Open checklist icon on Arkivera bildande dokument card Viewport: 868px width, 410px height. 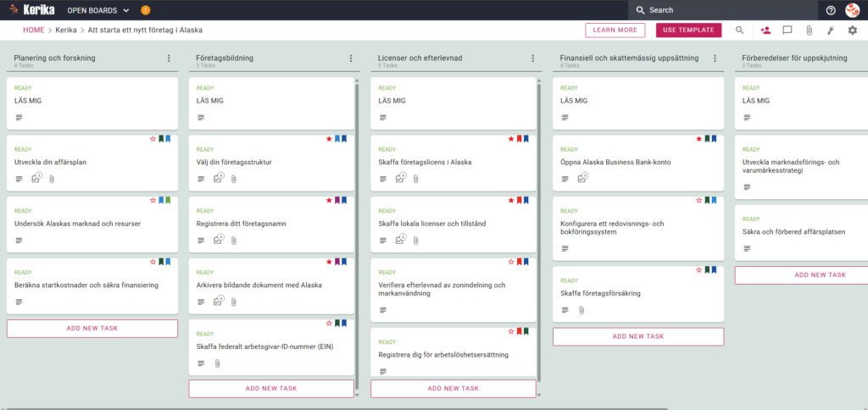(x=218, y=301)
